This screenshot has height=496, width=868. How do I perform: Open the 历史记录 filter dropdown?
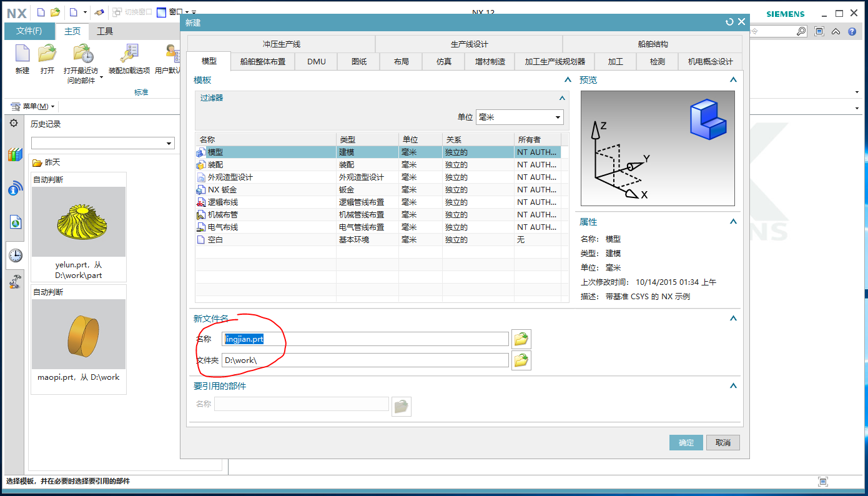point(102,143)
